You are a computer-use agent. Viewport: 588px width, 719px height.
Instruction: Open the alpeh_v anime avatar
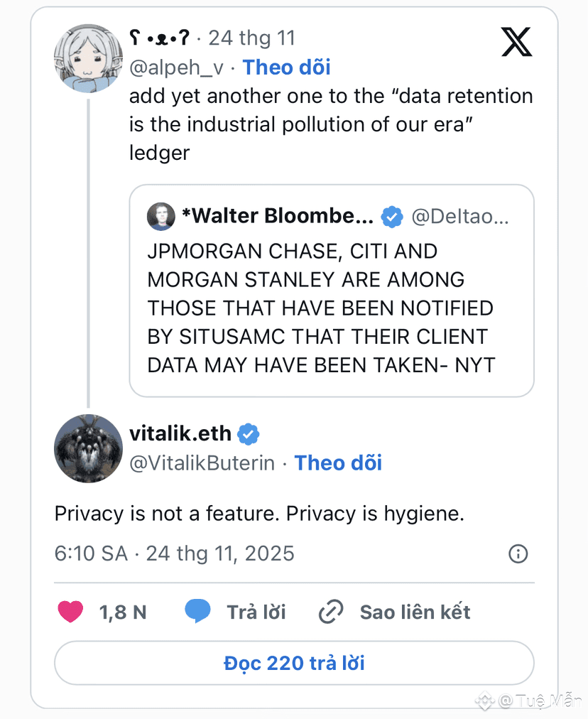pyautogui.click(x=88, y=58)
